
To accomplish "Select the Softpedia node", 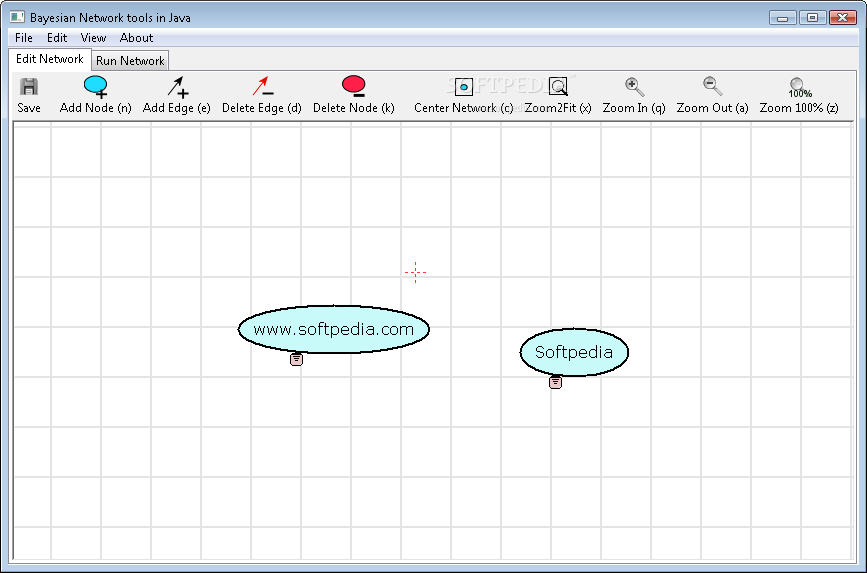I will [574, 352].
